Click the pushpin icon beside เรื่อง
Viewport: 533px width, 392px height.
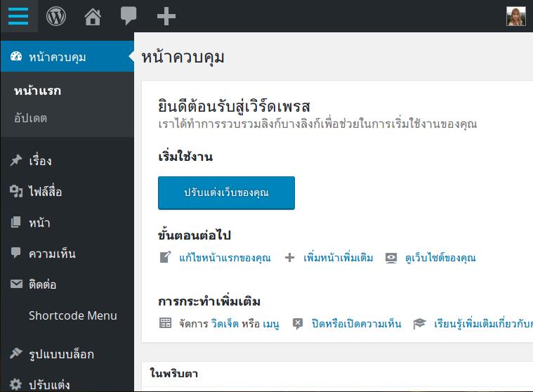point(16,160)
